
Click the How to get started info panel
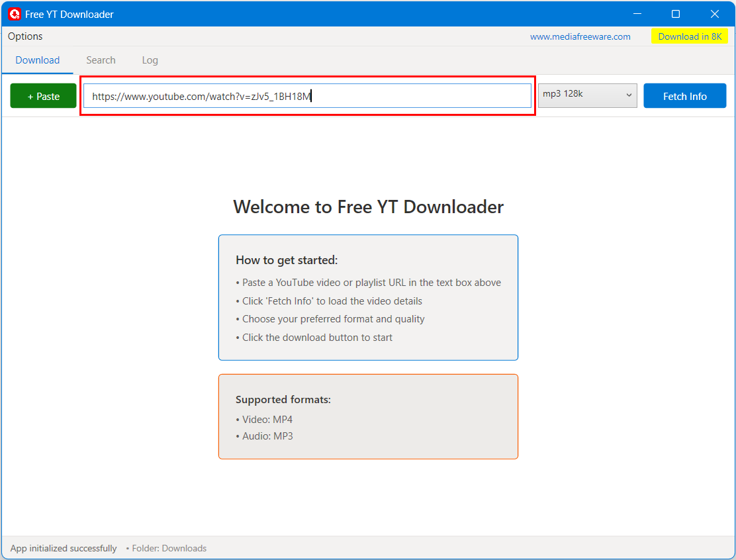coord(368,297)
